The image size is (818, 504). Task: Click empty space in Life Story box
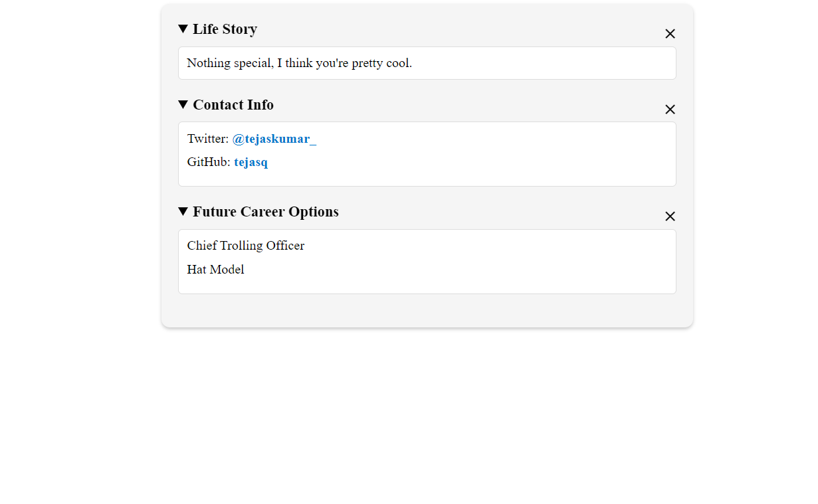coord(545,63)
